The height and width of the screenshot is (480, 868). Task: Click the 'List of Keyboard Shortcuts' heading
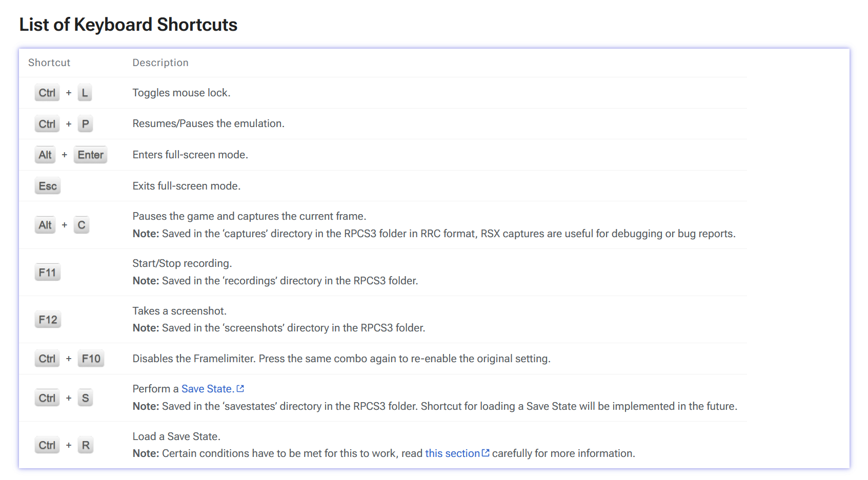(128, 25)
